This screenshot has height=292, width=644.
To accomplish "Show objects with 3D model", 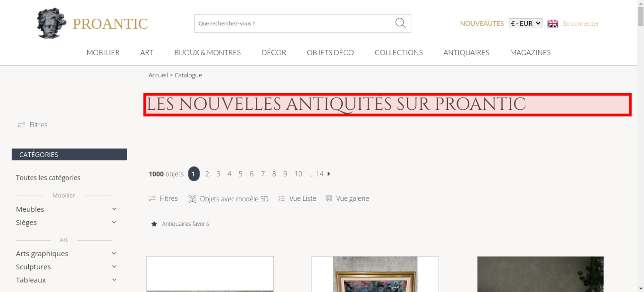I will pos(228,199).
